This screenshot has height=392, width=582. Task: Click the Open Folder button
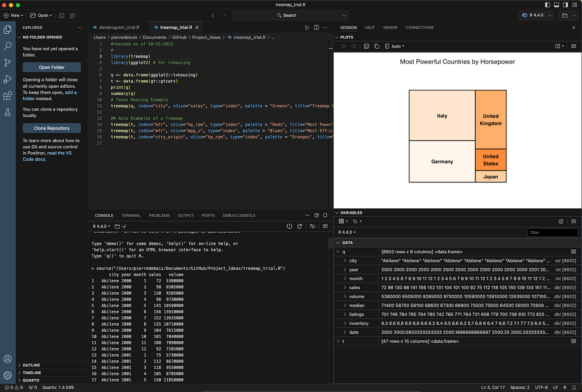pos(52,67)
